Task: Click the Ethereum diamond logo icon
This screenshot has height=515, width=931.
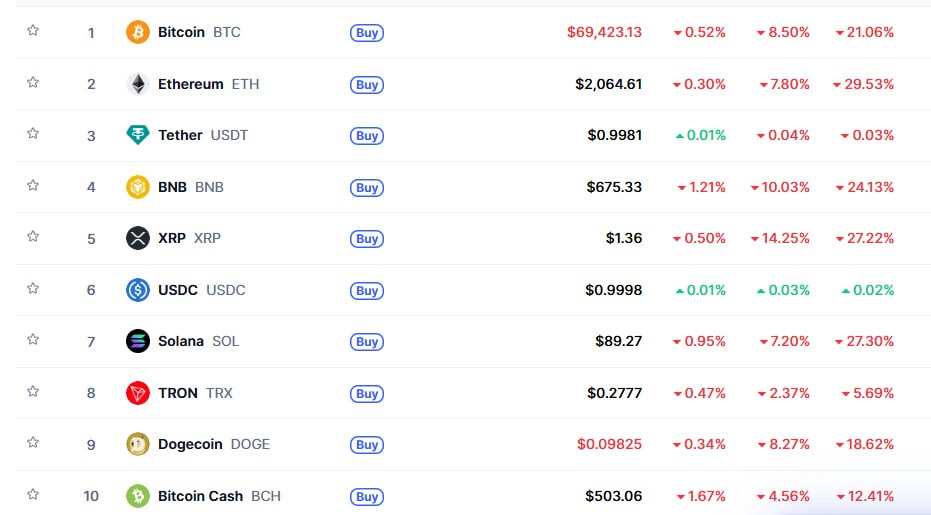Action: [138, 84]
